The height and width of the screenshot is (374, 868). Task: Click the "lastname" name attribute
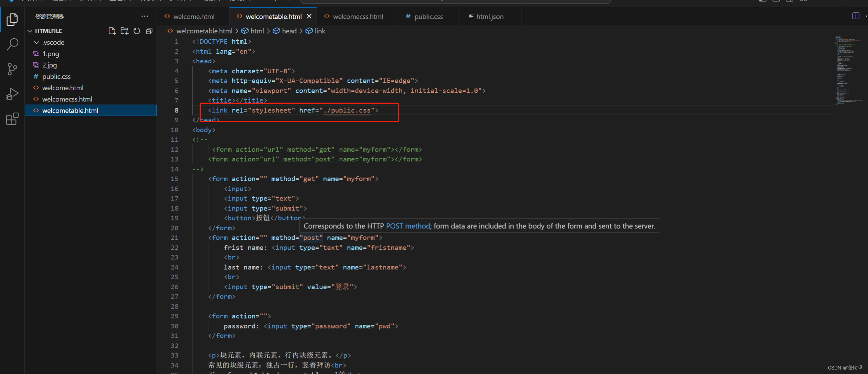tap(383, 267)
